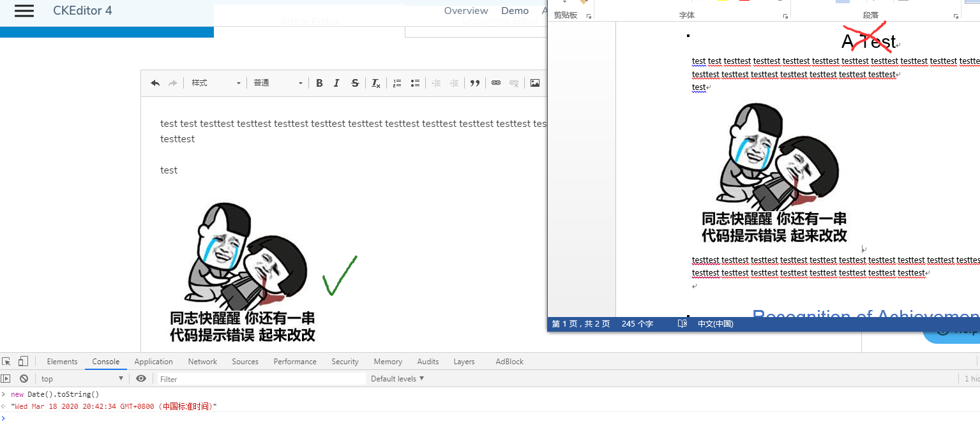
Task: Clear the DevTools console
Action: (24, 378)
